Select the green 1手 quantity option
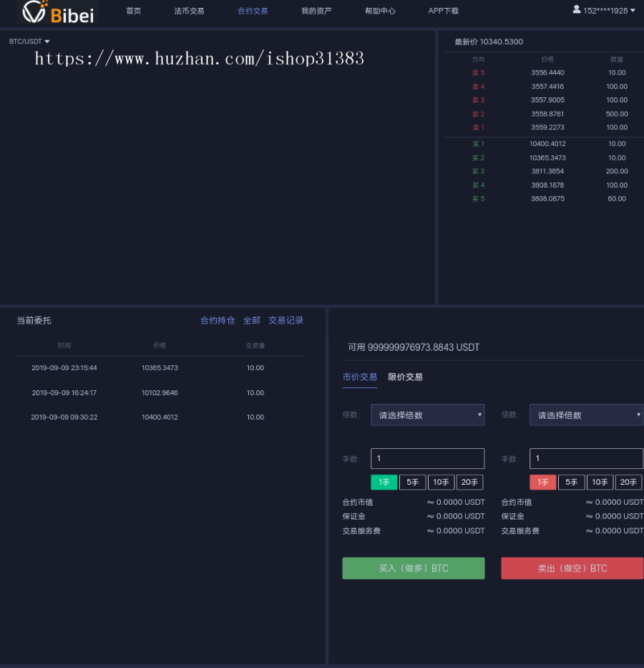The width and height of the screenshot is (644, 668). tap(384, 483)
